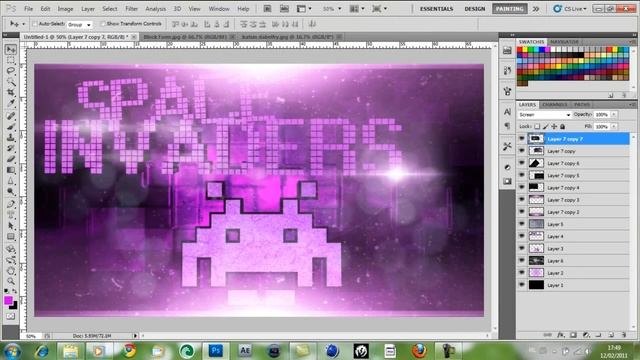Select the Blur tool

pos(11,181)
